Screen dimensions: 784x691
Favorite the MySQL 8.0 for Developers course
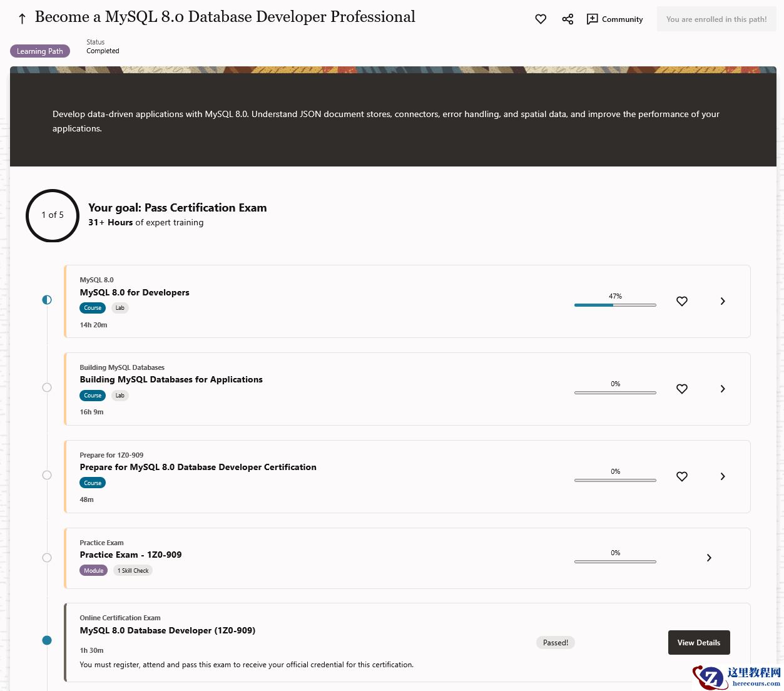(682, 301)
